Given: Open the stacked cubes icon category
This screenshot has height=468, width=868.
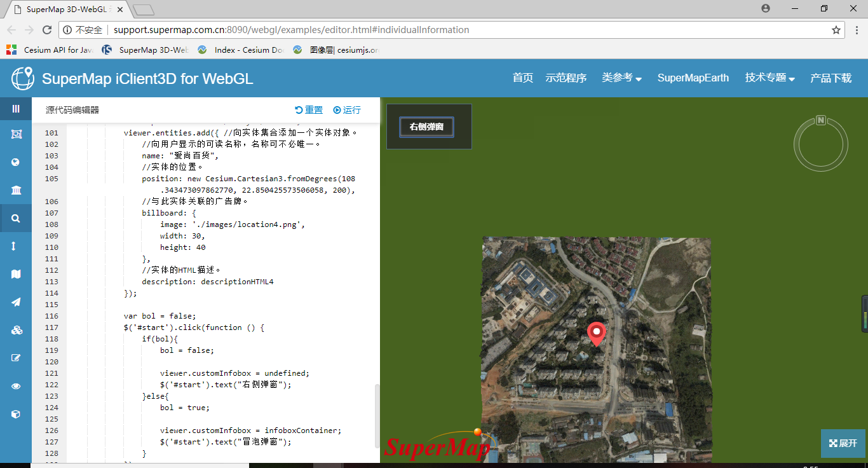Looking at the screenshot, I should click(16, 330).
